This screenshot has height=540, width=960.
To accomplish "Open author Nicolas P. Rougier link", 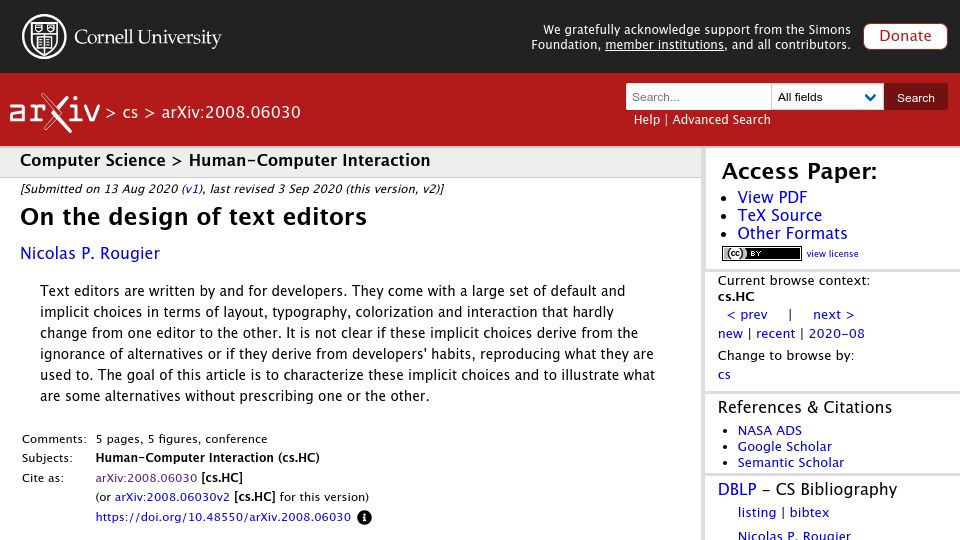I will click(x=90, y=253).
